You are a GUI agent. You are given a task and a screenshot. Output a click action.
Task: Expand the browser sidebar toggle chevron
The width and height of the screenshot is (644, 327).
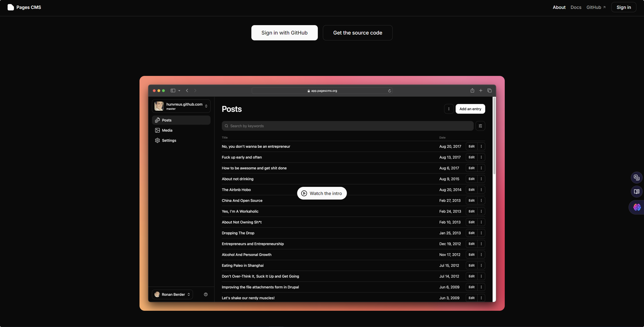click(x=179, y=91)
